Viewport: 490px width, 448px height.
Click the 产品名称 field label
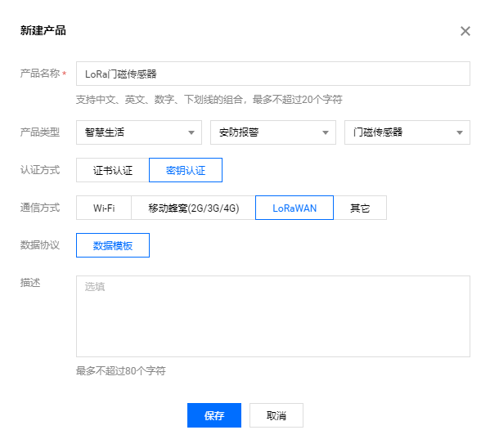pyautogui.click(x=40, y=74)
